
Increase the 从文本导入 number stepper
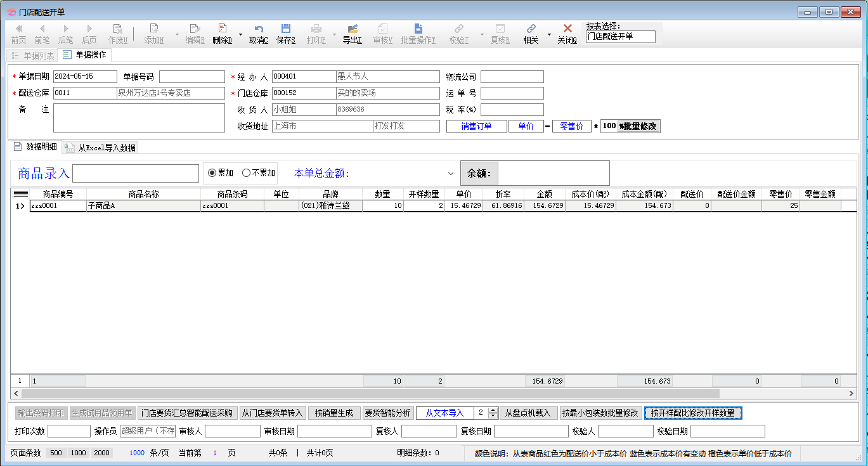click(x=493, y=410)
